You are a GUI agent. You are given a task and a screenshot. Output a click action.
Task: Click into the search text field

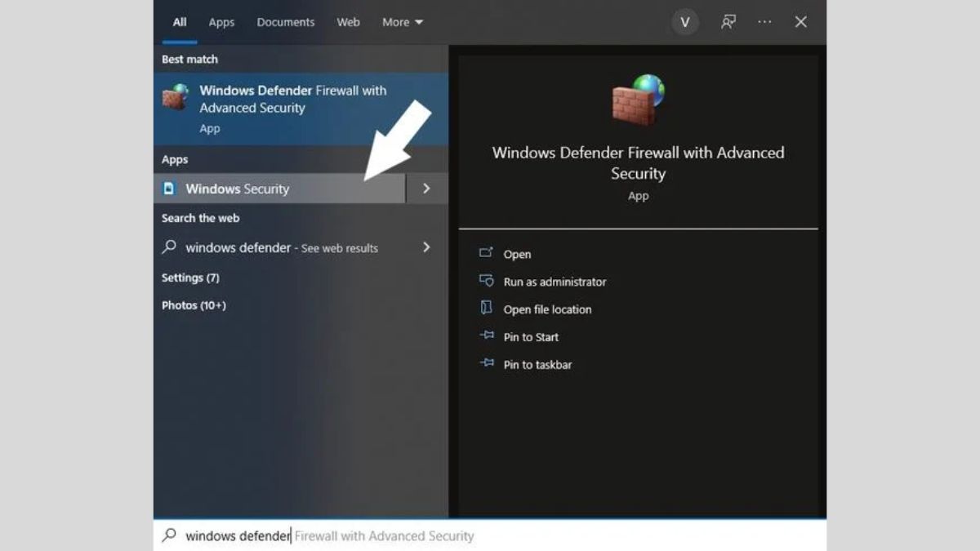tap(490, 535)
